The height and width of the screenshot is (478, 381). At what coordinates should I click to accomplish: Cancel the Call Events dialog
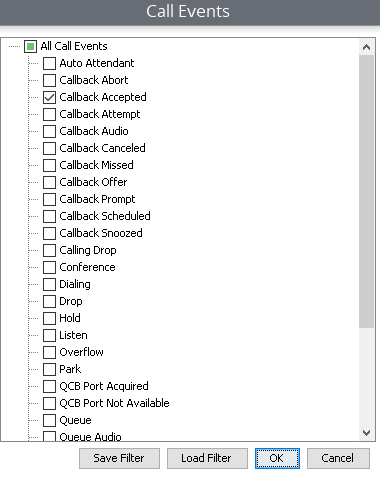[338, 458]
